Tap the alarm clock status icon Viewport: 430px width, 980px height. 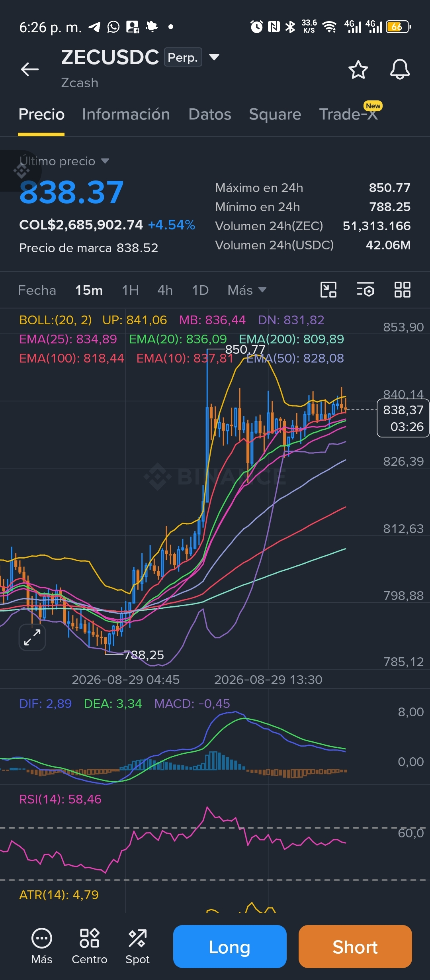(256, 27)
